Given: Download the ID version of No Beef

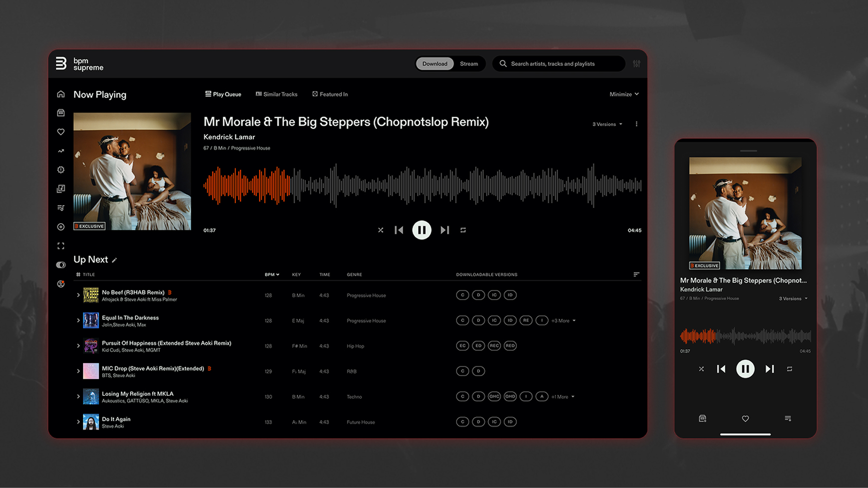Looking at the screenshot, I should tap(510, 295).
